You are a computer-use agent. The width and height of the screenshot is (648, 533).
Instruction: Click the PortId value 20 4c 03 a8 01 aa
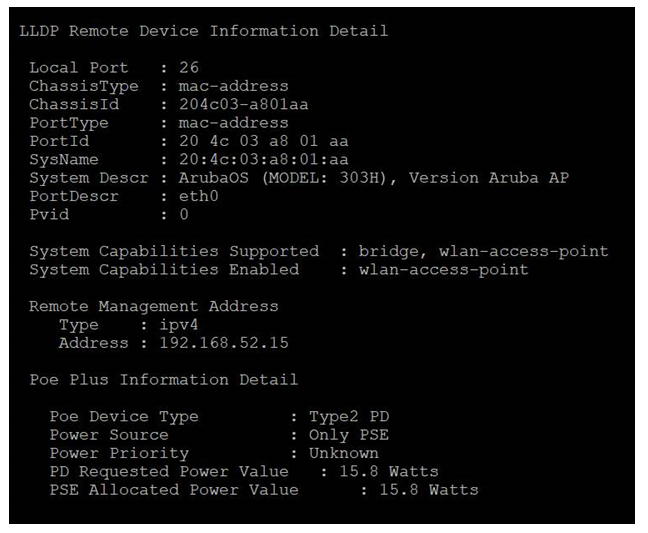tap(264, 141)
